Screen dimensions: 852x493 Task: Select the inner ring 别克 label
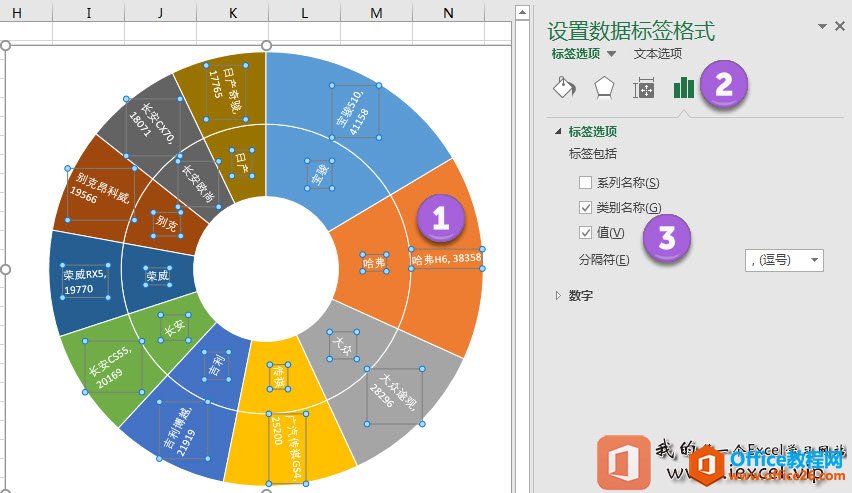click(167, 223)
